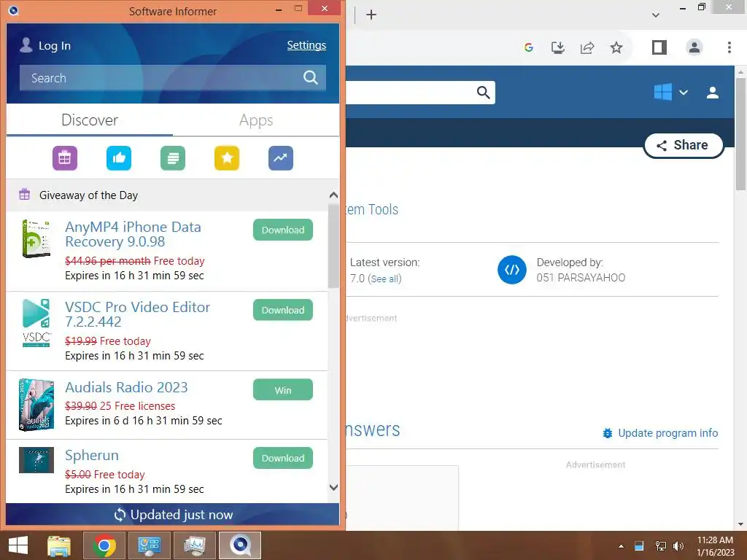Click See all versions link
Viewport: 747px width, 560px height.
point(385,279)
